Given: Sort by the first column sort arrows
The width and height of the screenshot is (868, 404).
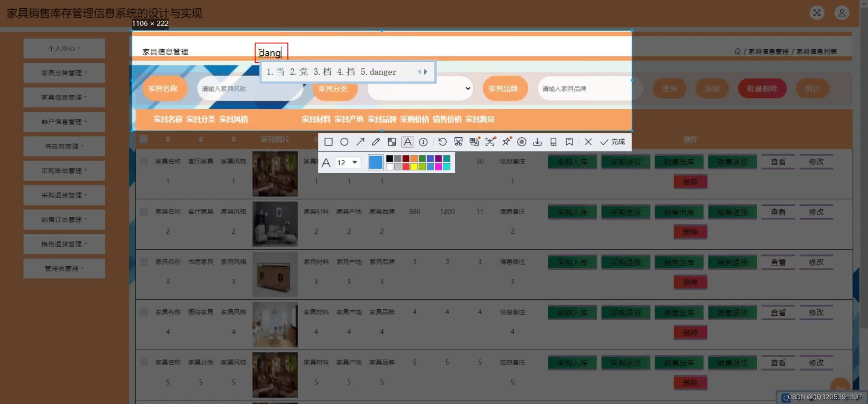Looking at the screenshot, I should coord(168,139).
